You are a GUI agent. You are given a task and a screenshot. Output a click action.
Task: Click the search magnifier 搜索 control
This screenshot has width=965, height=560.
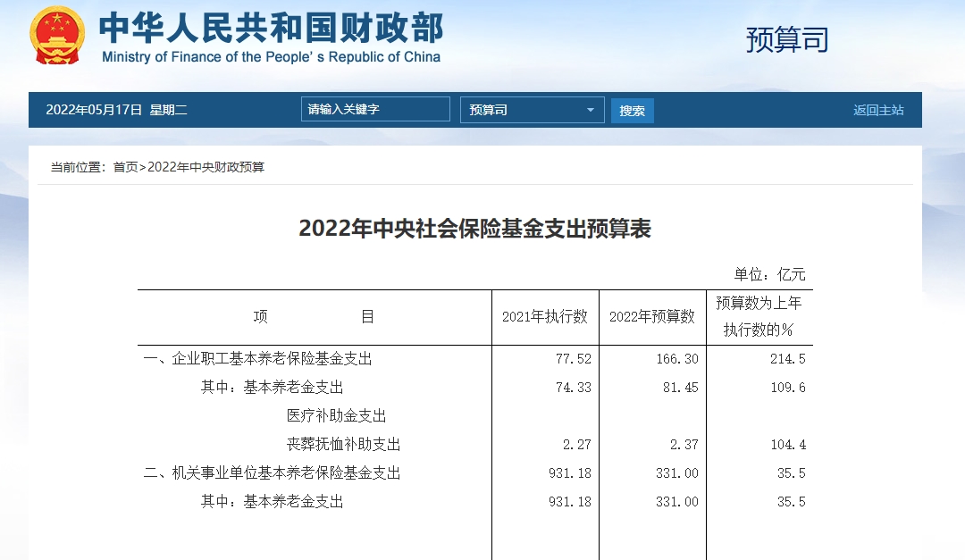[632, 109]
